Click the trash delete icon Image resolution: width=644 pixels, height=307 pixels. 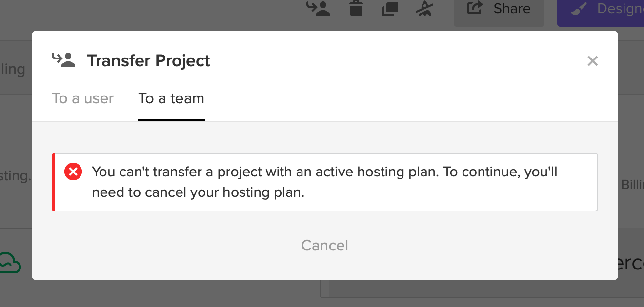coord(356,8)
